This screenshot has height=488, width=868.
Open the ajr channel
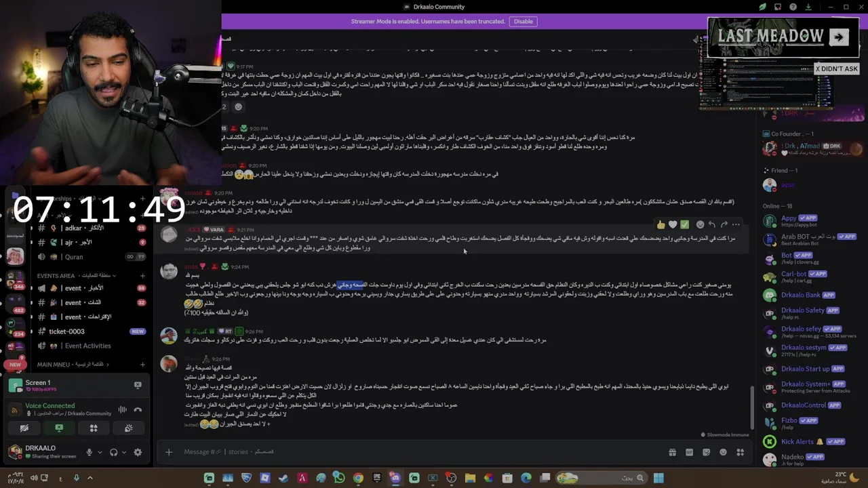[92, 243]
